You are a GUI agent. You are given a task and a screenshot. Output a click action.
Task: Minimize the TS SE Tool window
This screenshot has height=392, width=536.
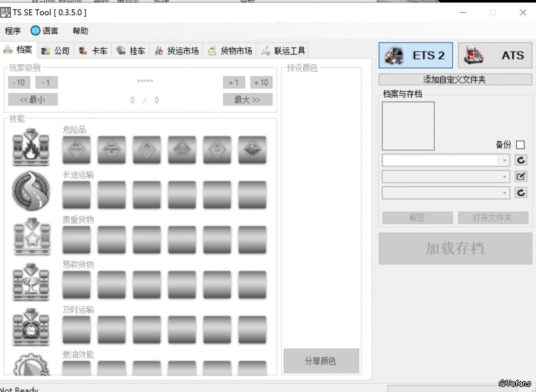462,13
